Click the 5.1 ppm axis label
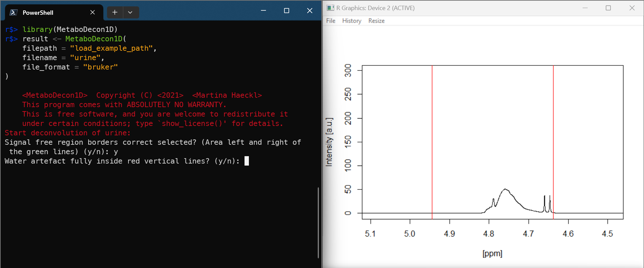The width and height of the screenshot is (644, 268). coord(370,234)
